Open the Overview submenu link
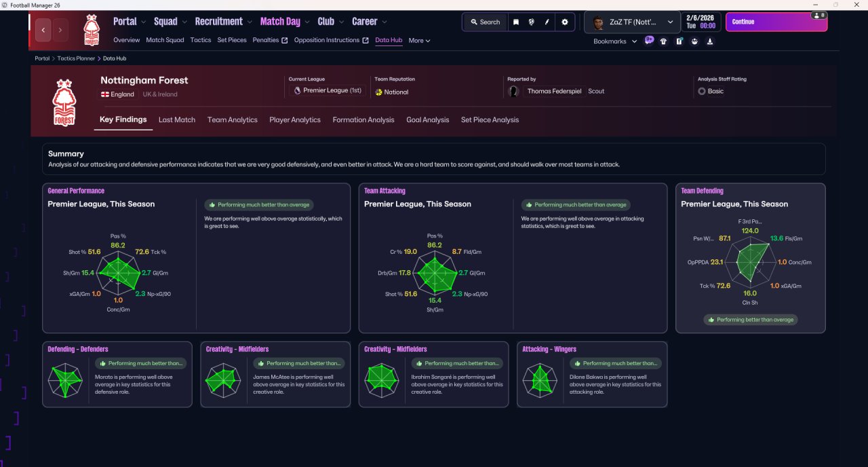The height and width of the screenshot is (467, 868). click(127, 40)
